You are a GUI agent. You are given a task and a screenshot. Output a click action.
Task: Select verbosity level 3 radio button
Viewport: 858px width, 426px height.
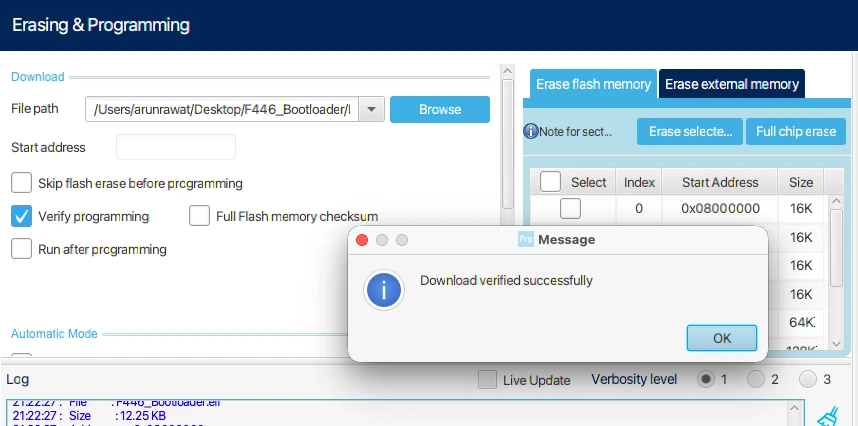click(807, 379)
